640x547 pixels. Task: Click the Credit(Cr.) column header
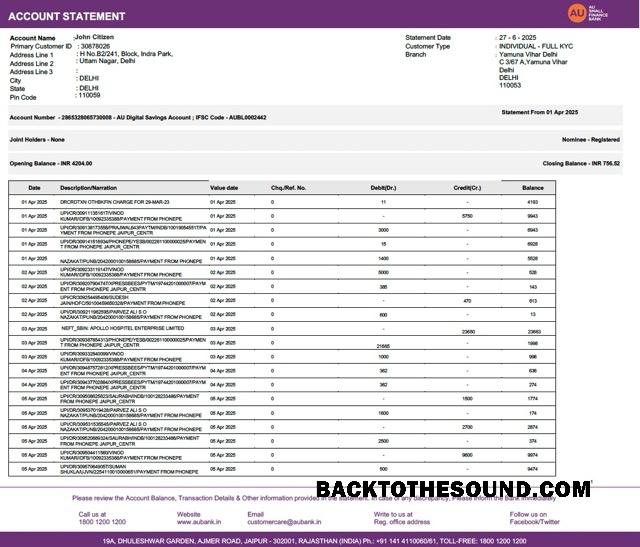[467, 188]
